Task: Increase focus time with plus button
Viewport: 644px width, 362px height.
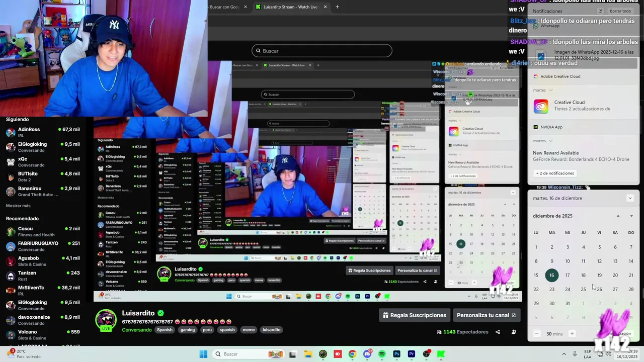Action: 572,333
